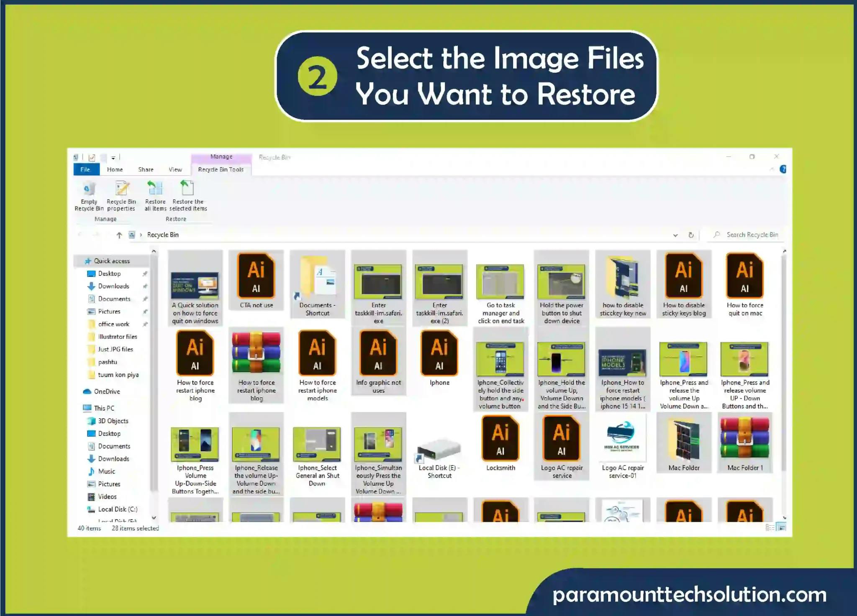Click the Refresh icon in address bar
Viewport: 857px width, 616px height.
691,235
